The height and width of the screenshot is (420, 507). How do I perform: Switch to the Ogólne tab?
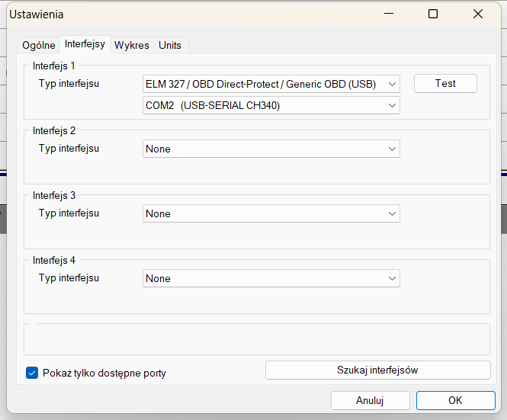click(38, 45)
